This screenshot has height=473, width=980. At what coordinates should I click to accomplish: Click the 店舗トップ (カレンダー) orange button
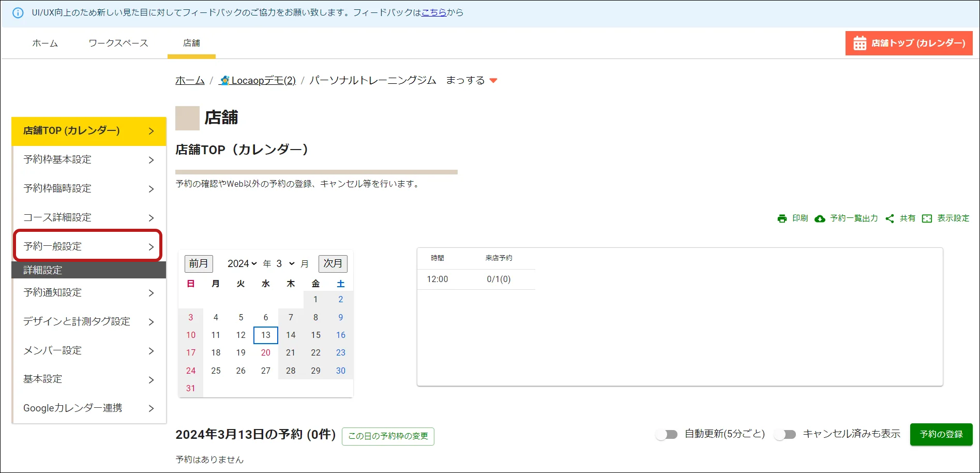pos(909,43)
